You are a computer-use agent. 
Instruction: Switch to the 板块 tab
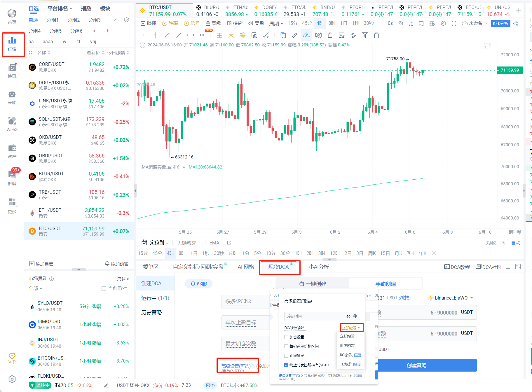pyautogui.click(x=105, y=8)
